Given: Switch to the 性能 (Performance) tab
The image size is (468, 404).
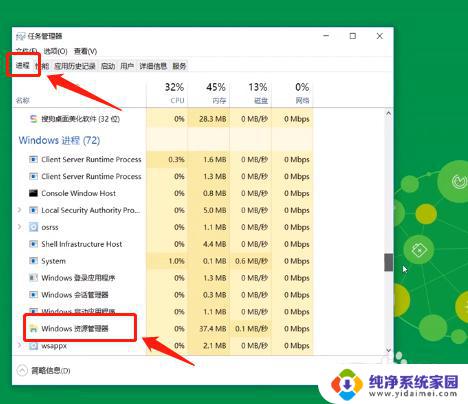Looking at the screenshot, I should click(x=42, y=66).
